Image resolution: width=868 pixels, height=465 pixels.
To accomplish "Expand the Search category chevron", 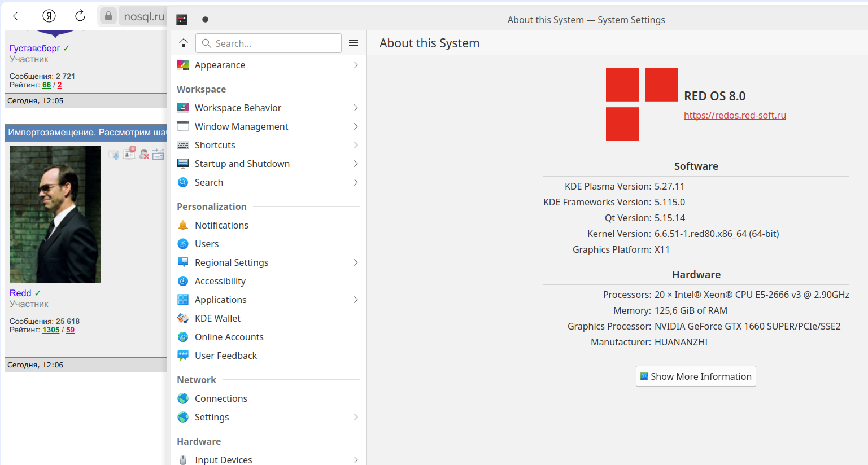I will (356, 182).
